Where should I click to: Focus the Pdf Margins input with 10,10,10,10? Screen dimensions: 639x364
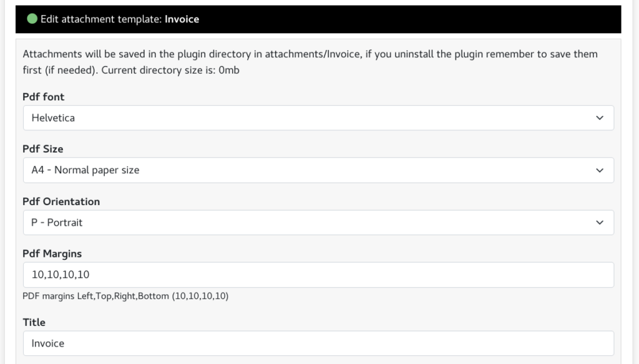click(318, 275)
